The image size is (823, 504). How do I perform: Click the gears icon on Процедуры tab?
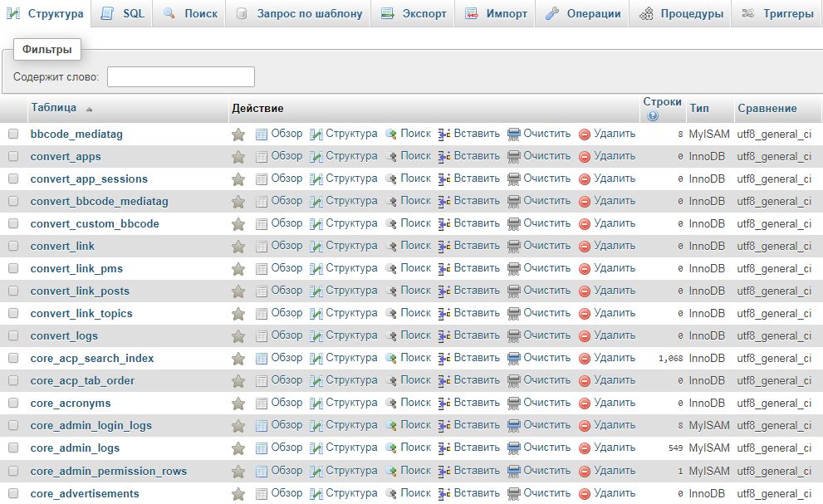pos(646,13)
